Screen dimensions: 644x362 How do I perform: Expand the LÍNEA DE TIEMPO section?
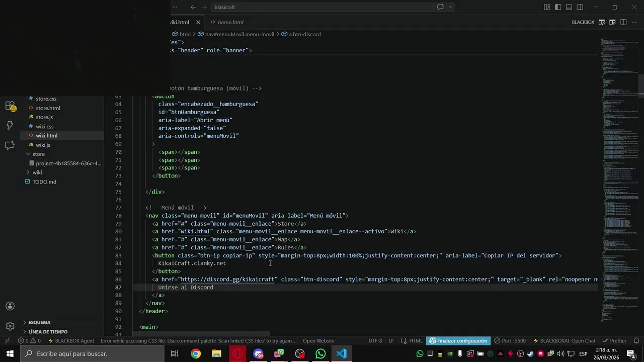pos(48,332)
